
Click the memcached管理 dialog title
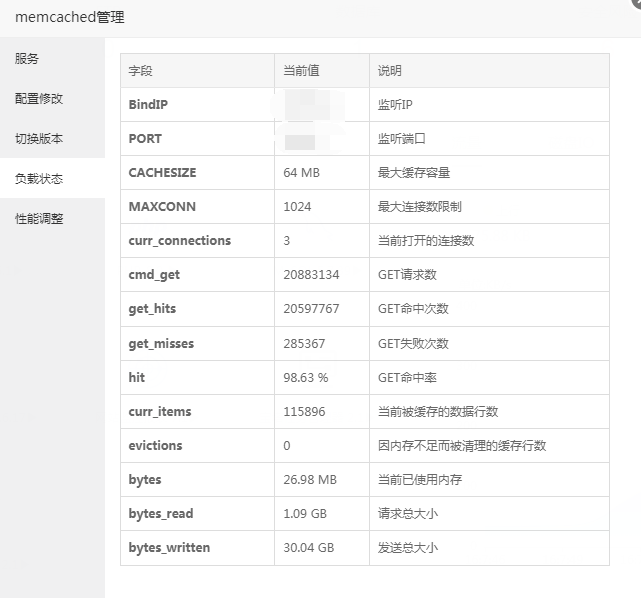[x=70, y=17]
